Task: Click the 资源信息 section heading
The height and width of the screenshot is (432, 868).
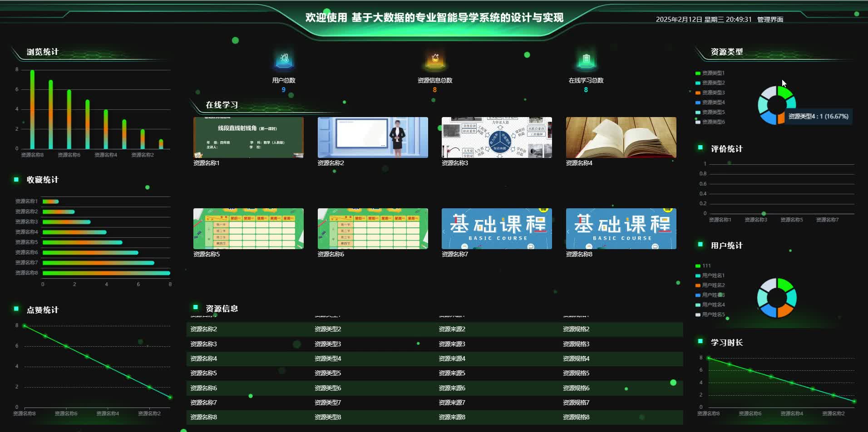Action: tap(222, 309)
